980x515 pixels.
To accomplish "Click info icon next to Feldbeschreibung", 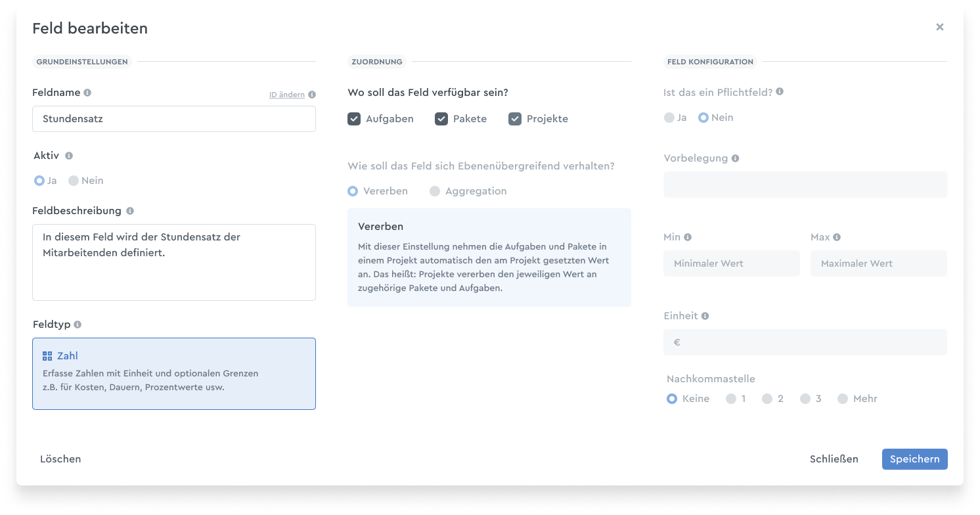I will pyautogui.click(x=130, y=211).
